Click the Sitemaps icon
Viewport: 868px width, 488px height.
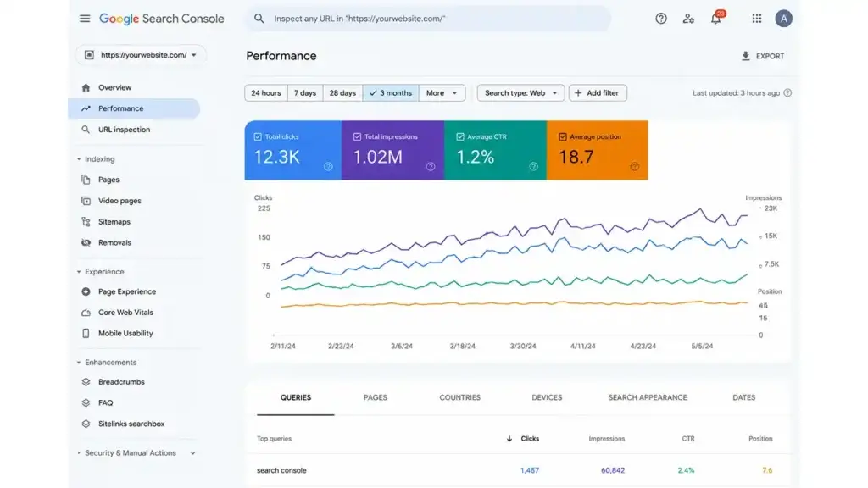pyautogui.click(x=86, y=222)
